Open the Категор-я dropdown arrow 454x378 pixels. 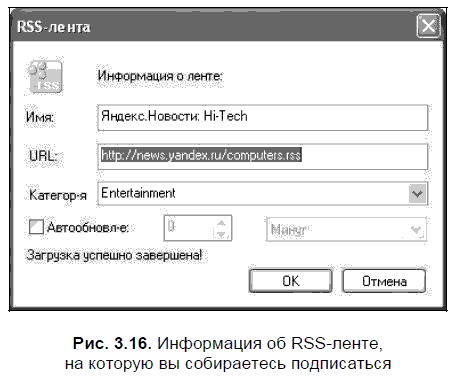417,194
